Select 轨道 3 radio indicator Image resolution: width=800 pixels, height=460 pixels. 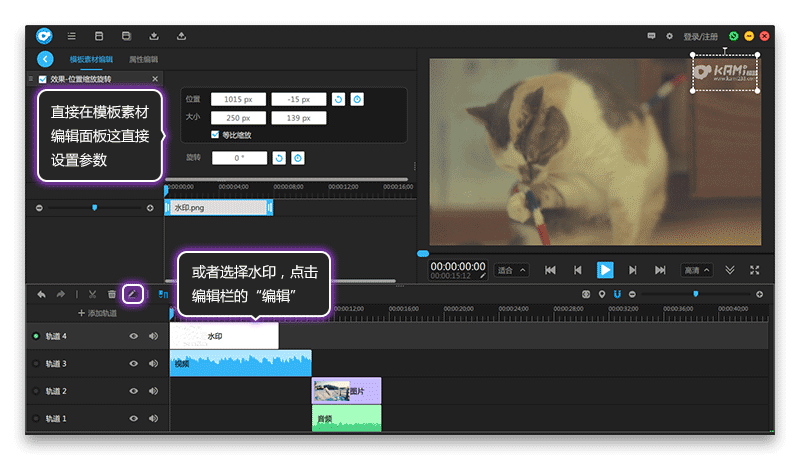36,364
